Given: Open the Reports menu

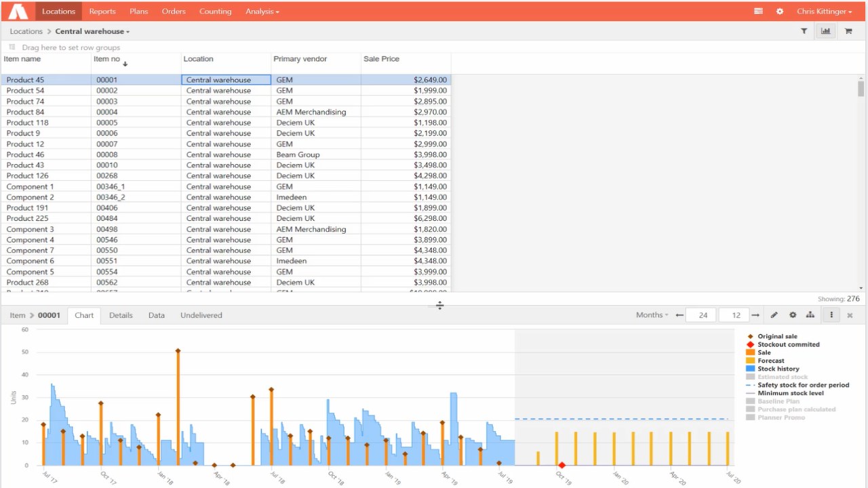Looking at the screenshot, I should click(102, 12).
